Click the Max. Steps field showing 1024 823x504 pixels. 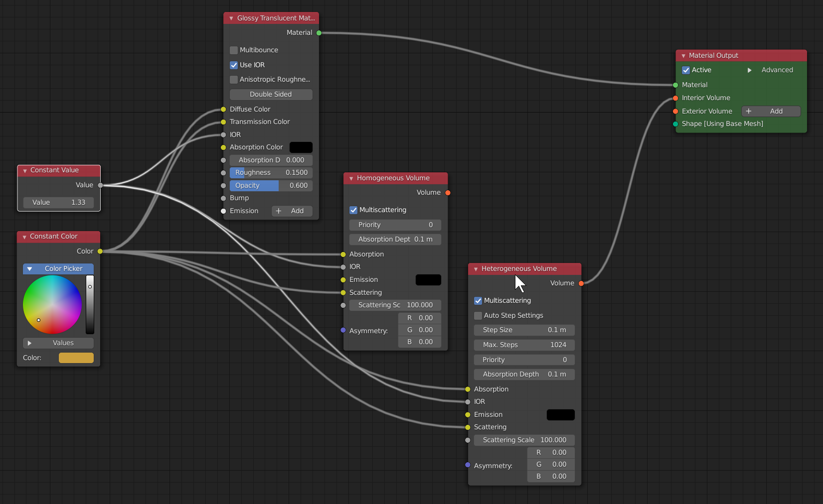(x=524, y=345)
